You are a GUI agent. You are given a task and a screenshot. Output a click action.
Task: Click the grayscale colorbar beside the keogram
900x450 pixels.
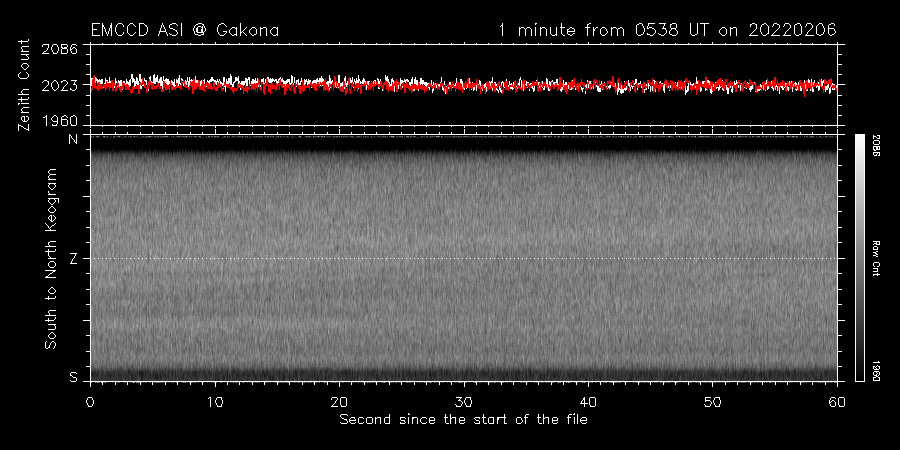[x=860, y=257]
